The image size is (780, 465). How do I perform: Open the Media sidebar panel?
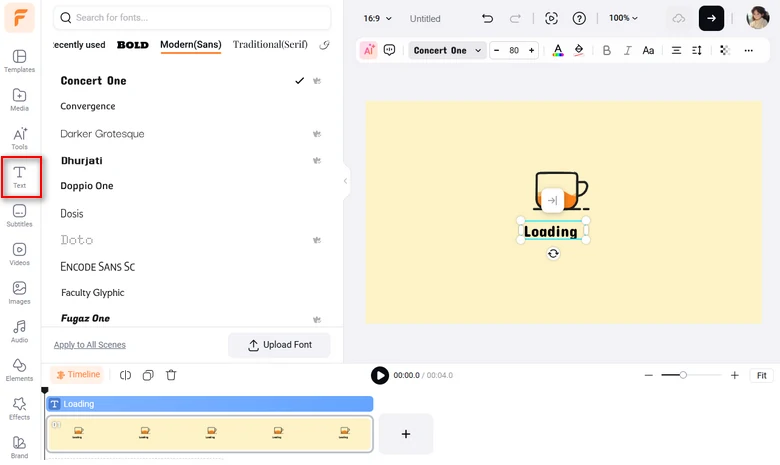click(19, 100)
